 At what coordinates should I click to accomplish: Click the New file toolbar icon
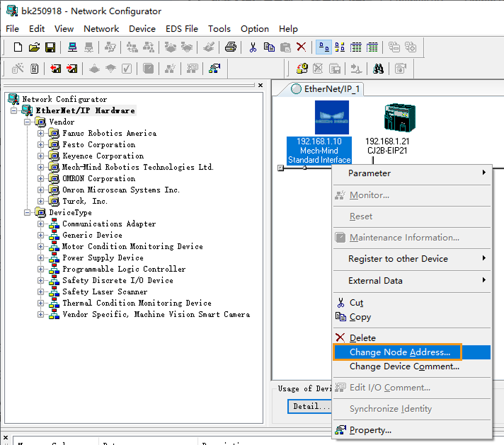18,47
